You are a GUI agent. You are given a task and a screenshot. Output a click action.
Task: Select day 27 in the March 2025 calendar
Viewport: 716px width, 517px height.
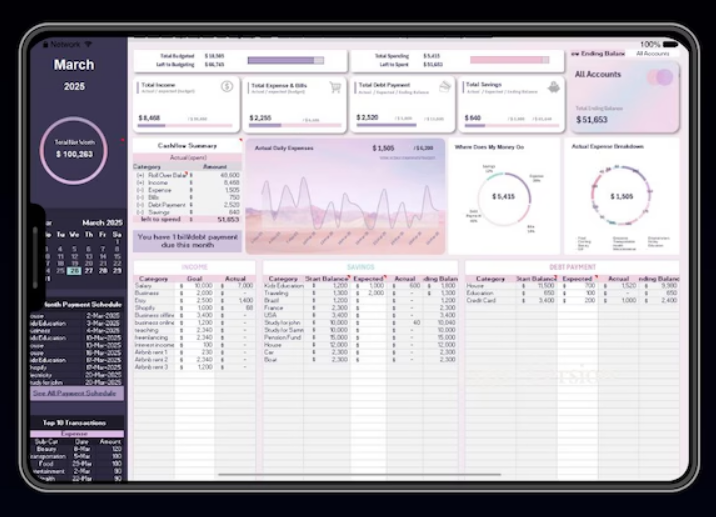89,271
